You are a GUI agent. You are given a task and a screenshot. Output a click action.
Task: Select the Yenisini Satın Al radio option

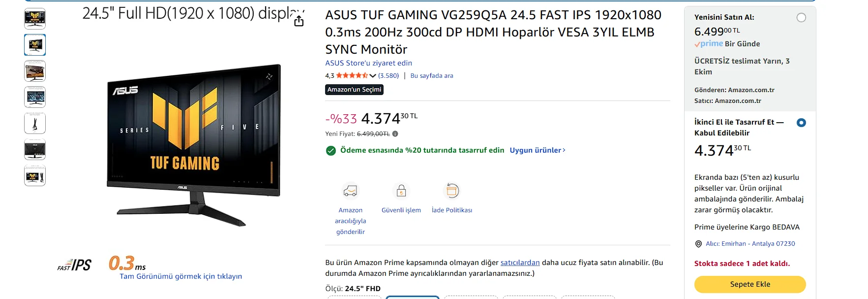click(801, 18)
